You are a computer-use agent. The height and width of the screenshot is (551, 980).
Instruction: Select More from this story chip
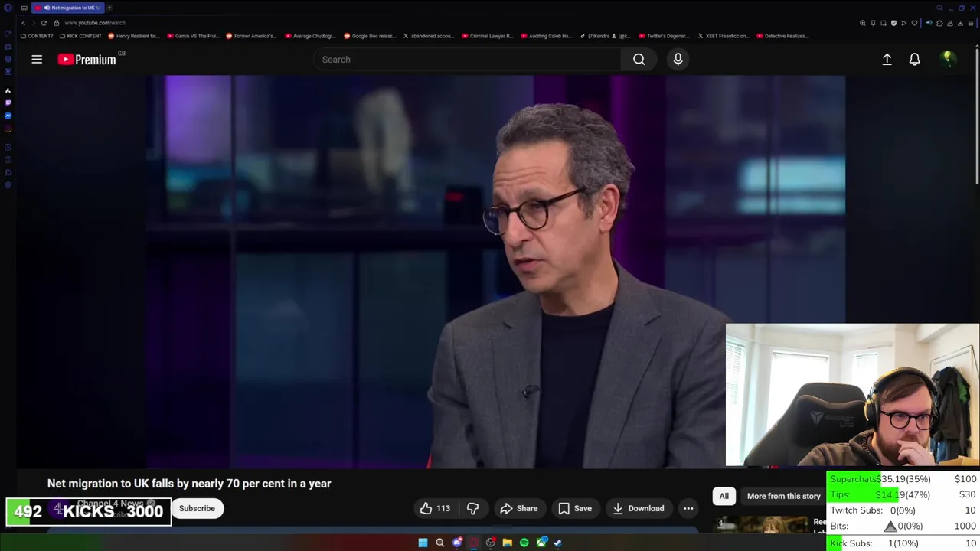click(x=783, y=496)
